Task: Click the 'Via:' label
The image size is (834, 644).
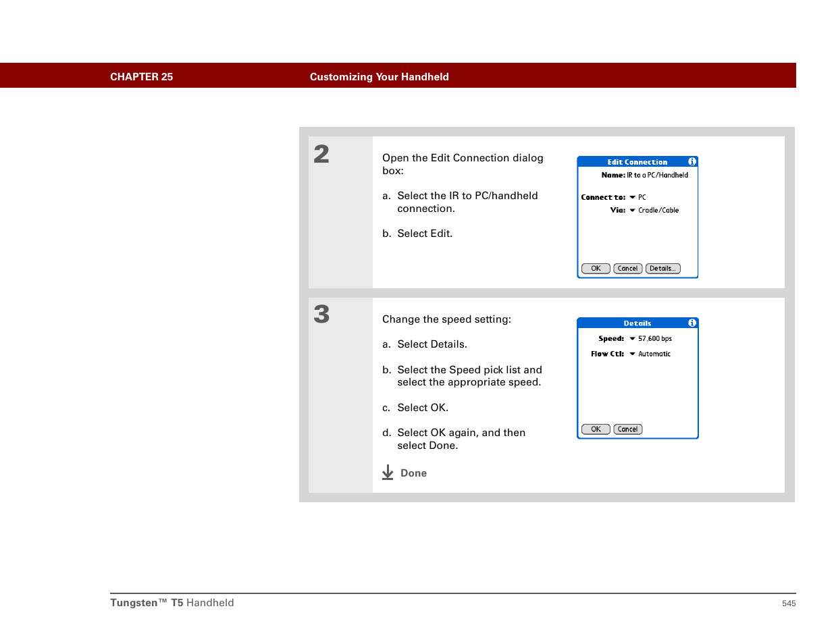Action: point(618,211)
